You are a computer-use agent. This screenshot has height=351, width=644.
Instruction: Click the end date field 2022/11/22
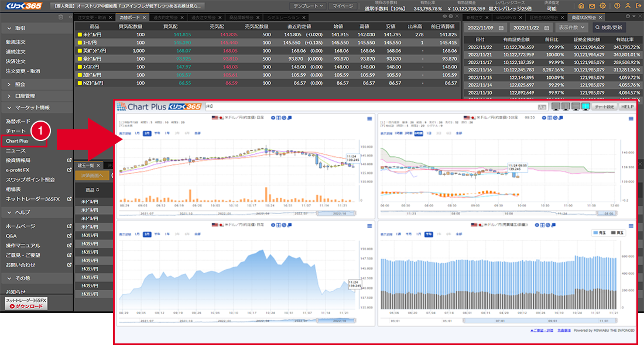[531, 28]
